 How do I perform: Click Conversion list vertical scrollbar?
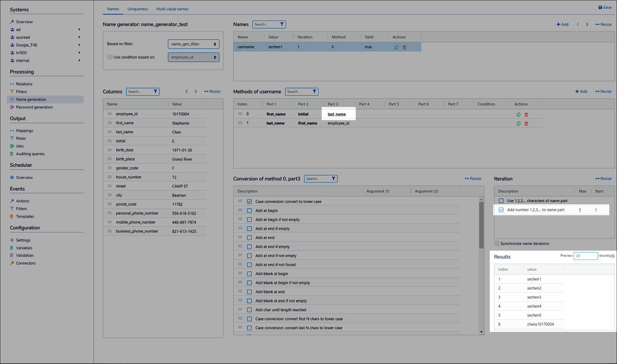pos(481,225)
